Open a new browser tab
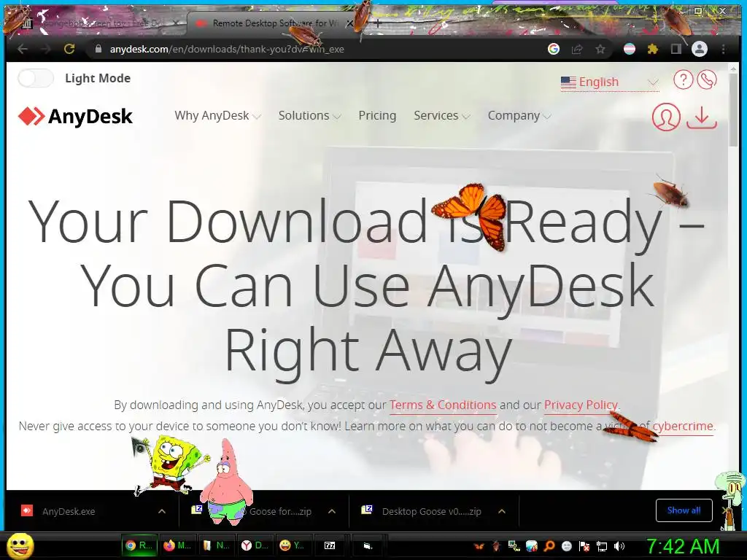This screenshot has width=747, height=560. click(377, 23)
